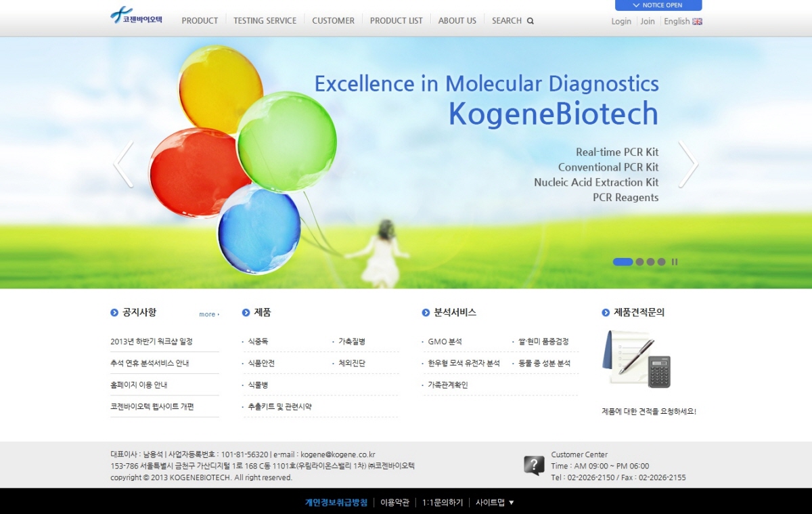The height and width of the screenshot is (514, 812).
Task: Open more notices via 'more' link
Action: pos(208,314)
